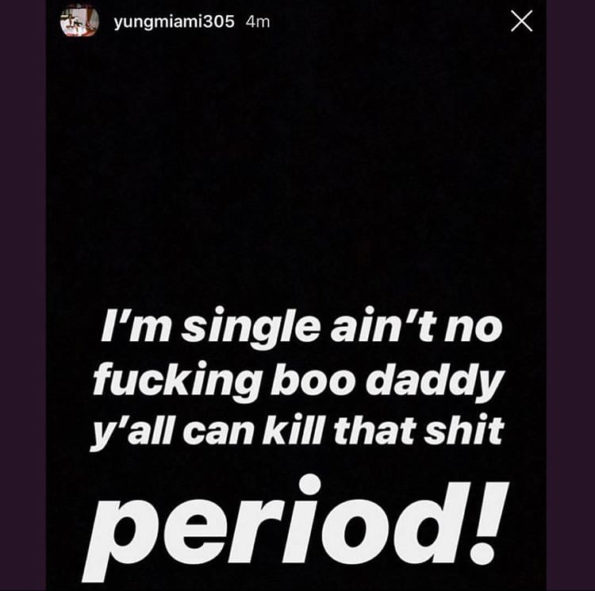The image size is (595, 591).
Task: Click the yungmiami305 username
Action: click(174, 22)
